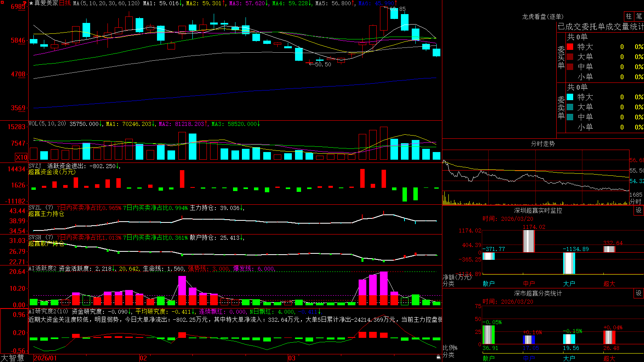Click MA6: 45.990 moving average value
644x362 pixels.
point(378,3)
